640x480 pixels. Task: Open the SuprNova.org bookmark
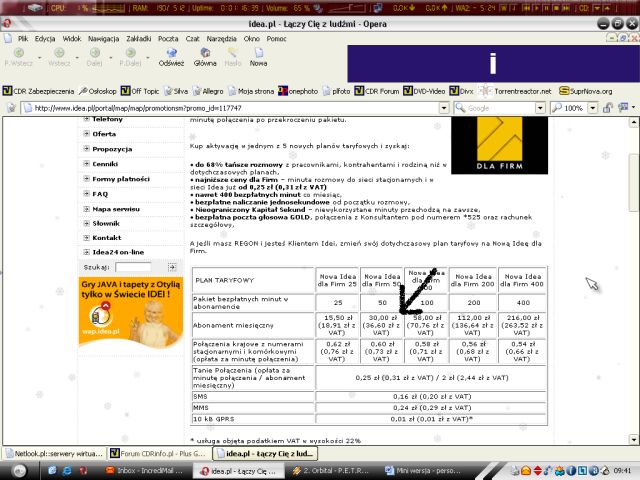[x=586, y=91]
